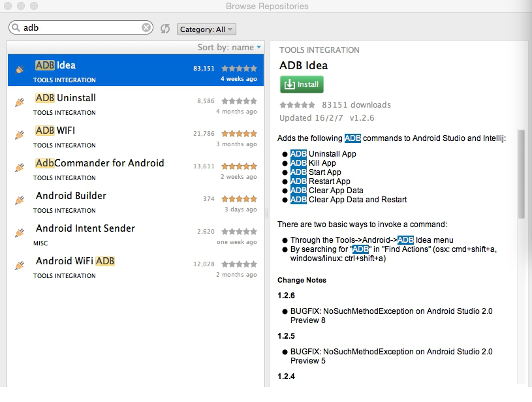The width and height of the screenshot is (532, 402).
Task: Click Android Intent Sender star rating
Action: pos(239,232)
